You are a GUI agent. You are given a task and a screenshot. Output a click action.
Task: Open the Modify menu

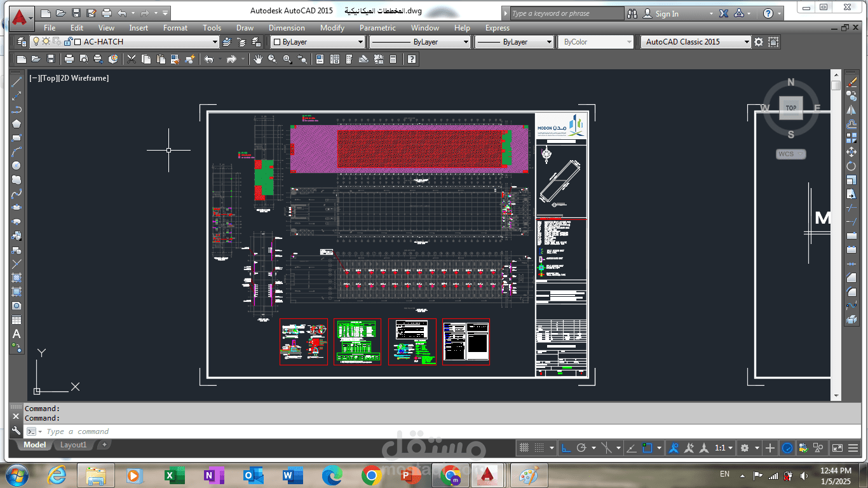332,28
